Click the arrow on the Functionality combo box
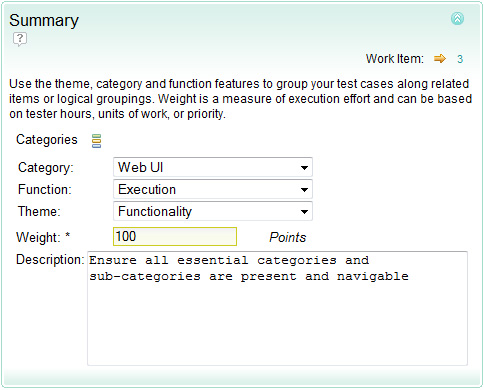This screenshot has width=484, height=390. tap(304, 212)
